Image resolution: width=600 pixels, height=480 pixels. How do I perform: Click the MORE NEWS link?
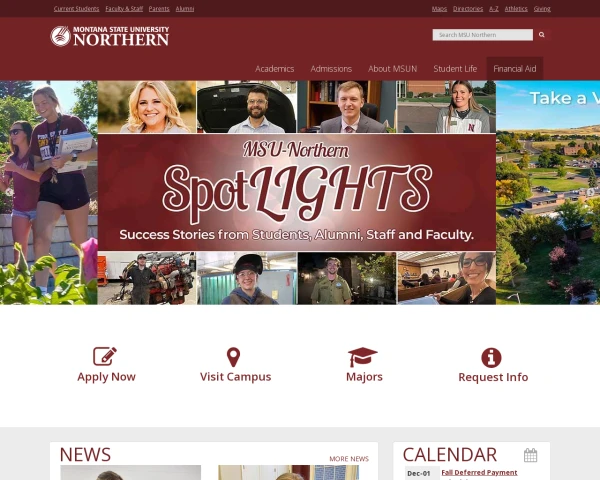click(x=349, y=459)
